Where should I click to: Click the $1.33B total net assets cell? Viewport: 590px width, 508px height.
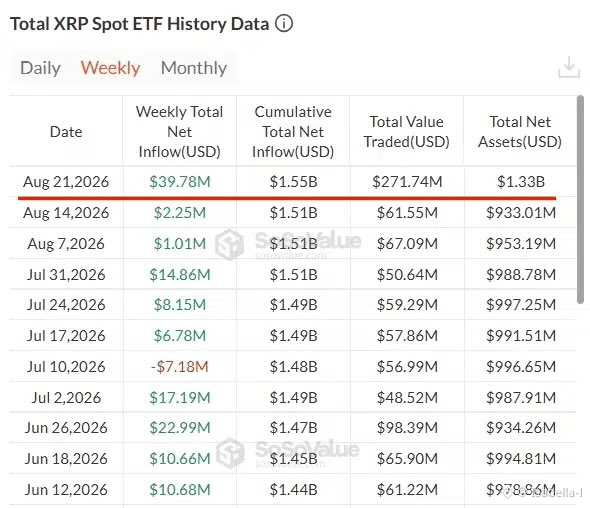click(x=521, y=182)
